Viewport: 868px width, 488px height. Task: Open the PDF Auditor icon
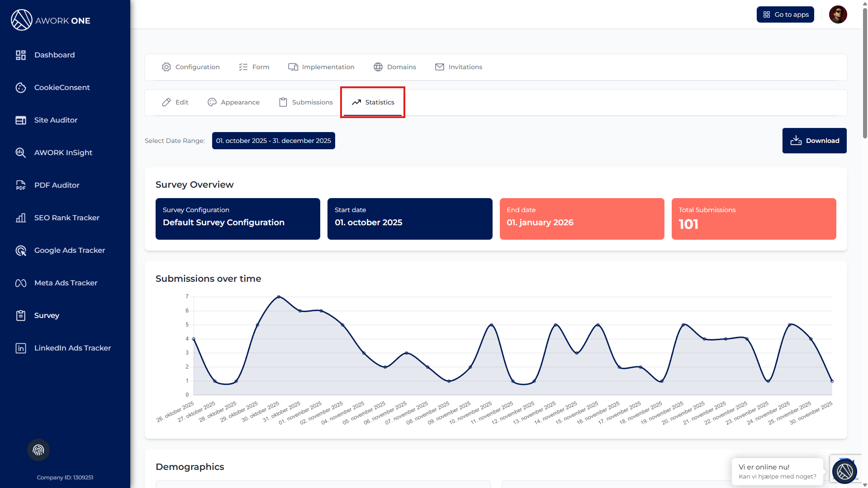[x=21, y=185]
